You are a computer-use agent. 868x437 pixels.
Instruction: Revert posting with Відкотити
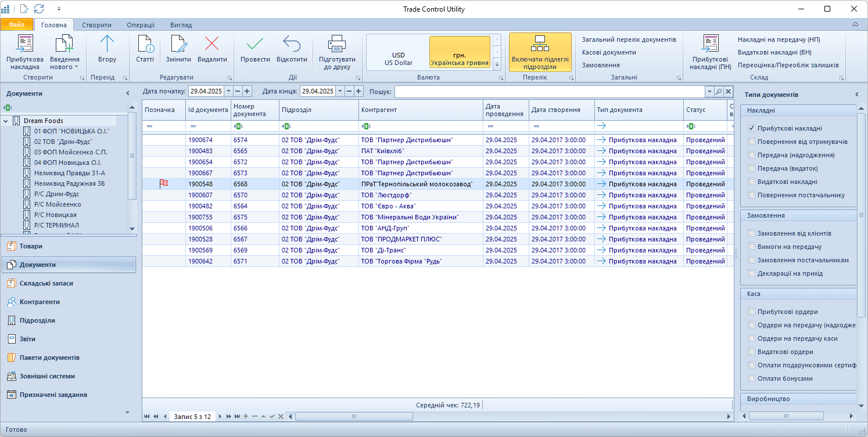[292, 49]
